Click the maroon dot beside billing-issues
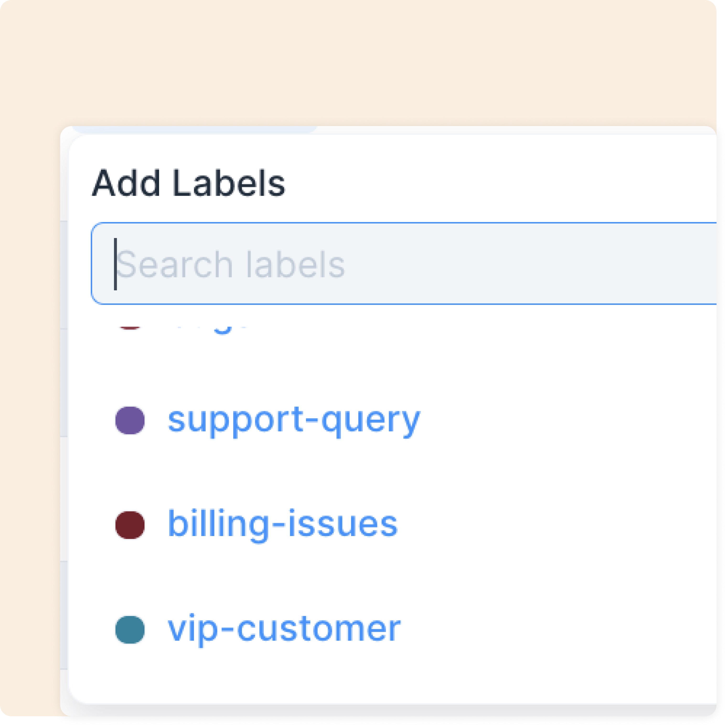728x728 pixels. point(130,525)
